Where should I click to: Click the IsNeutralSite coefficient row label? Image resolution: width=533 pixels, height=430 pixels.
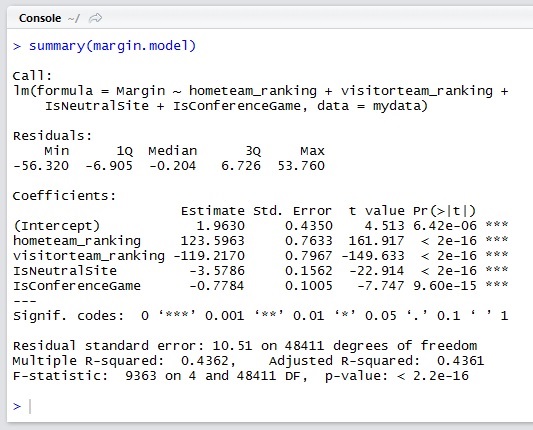[x=65, y=271]
